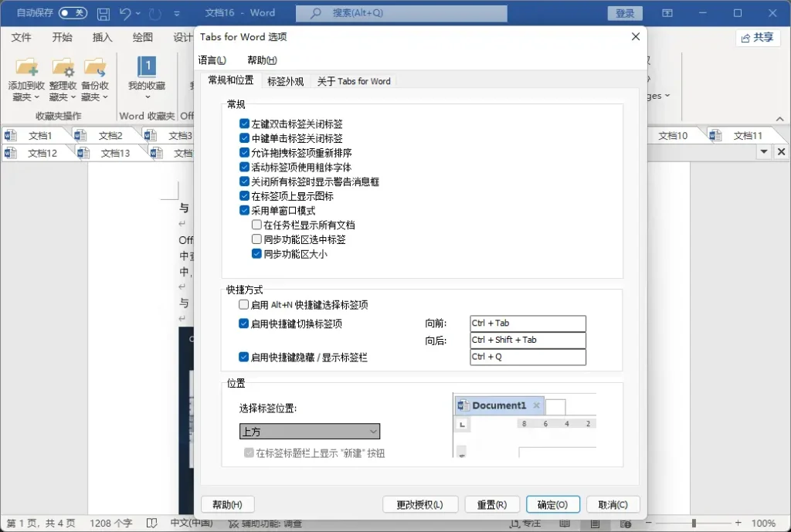
Task: Click the Redo icon in title bar
Action: [154, 14]
